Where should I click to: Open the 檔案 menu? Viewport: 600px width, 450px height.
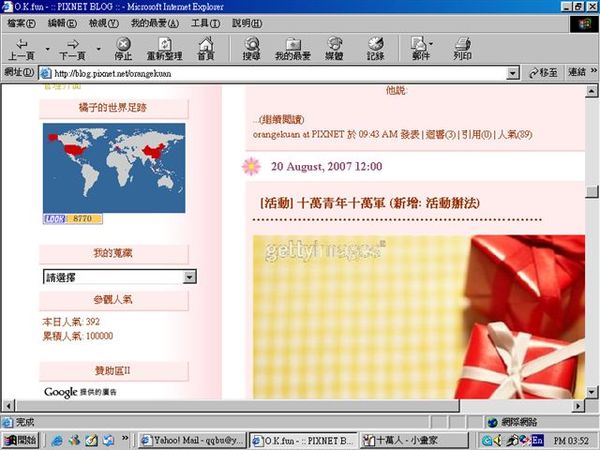click(21, 24)
